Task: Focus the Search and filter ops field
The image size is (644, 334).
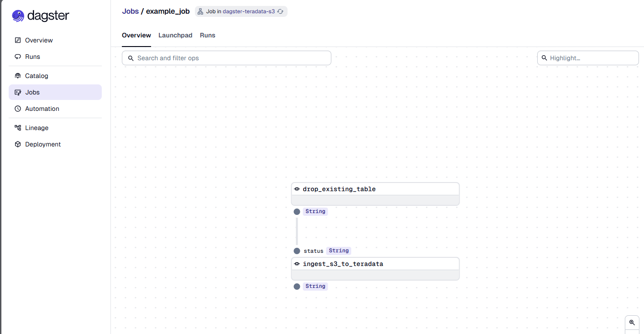Action: click(226, 58)
